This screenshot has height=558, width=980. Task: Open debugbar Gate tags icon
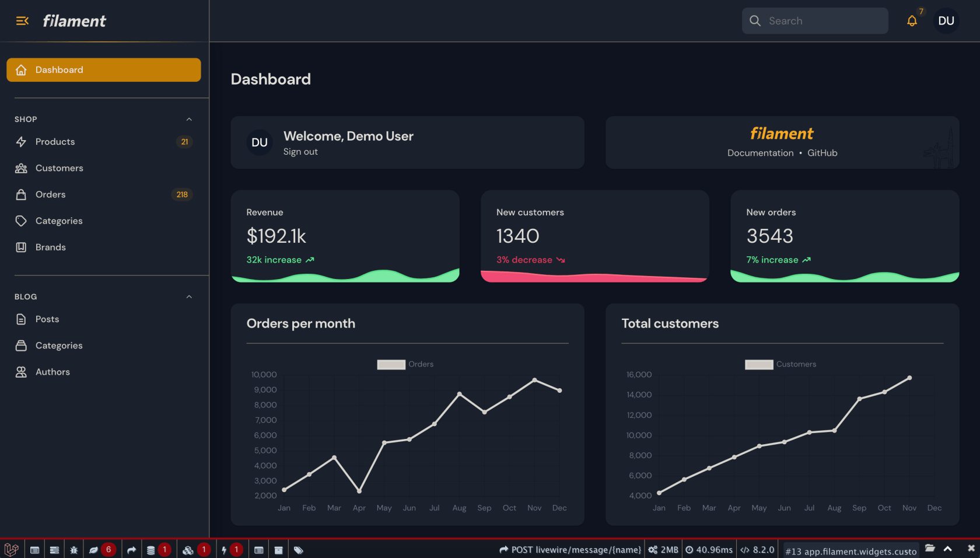click(299, 550)
